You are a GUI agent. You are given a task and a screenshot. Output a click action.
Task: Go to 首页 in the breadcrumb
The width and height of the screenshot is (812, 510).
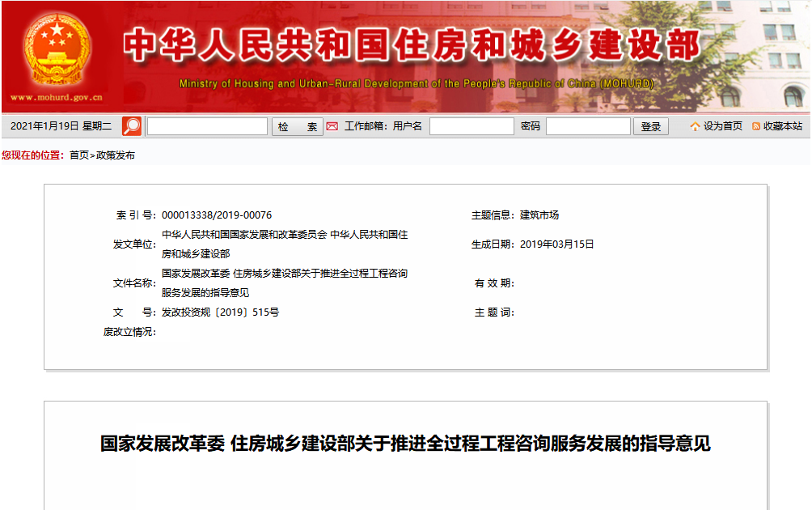tap(79, 155)
